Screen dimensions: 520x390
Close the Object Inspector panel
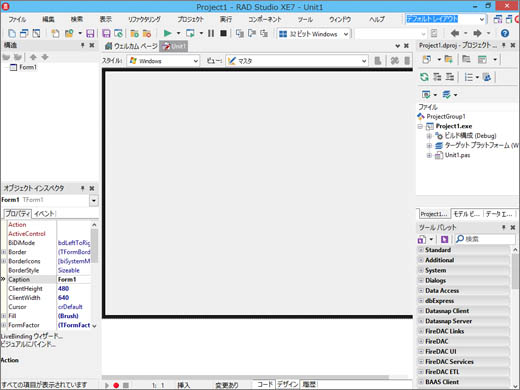coord(92,188)
